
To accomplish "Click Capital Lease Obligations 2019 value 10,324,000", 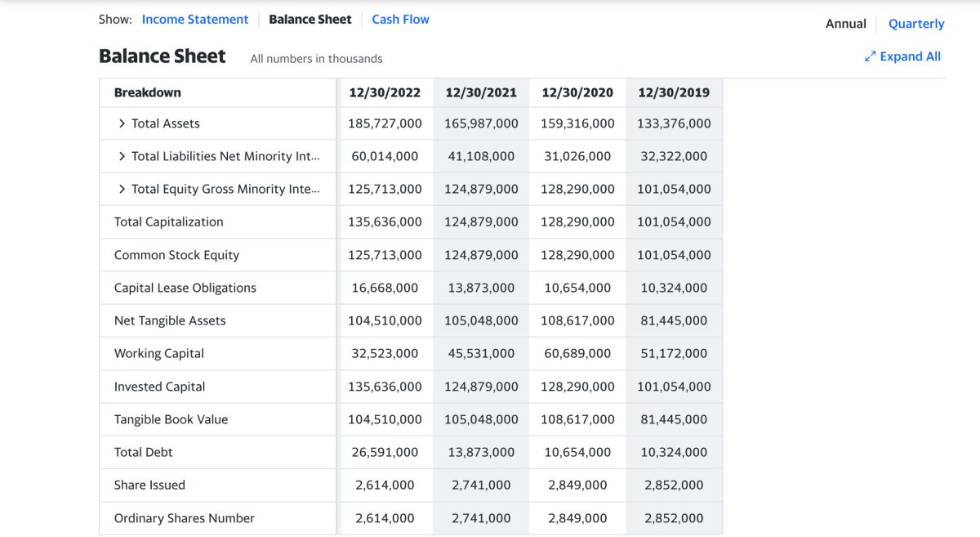I will tap(674, 288).
